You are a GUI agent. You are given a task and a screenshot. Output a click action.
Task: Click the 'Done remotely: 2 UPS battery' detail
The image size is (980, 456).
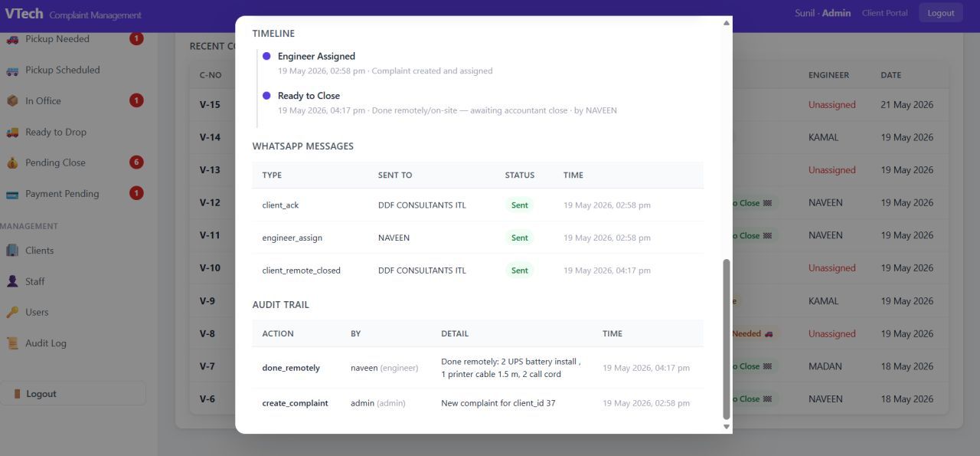tap(511, 368)
